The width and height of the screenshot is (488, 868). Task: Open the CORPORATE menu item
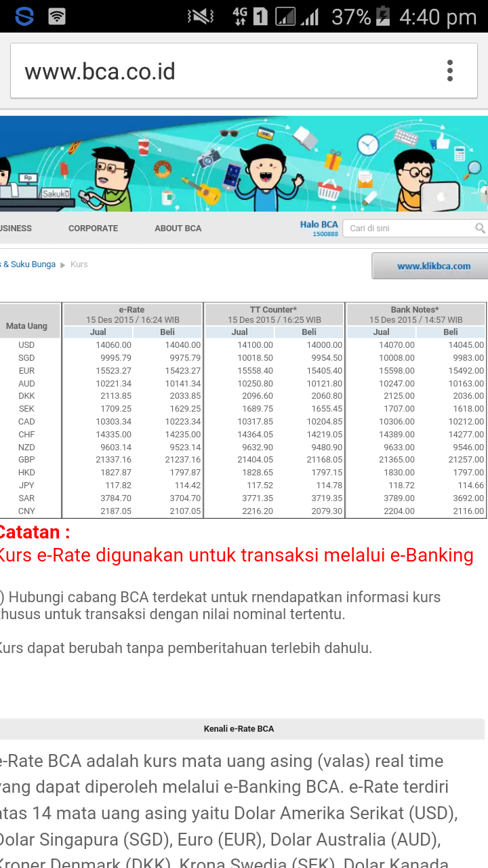93,229
